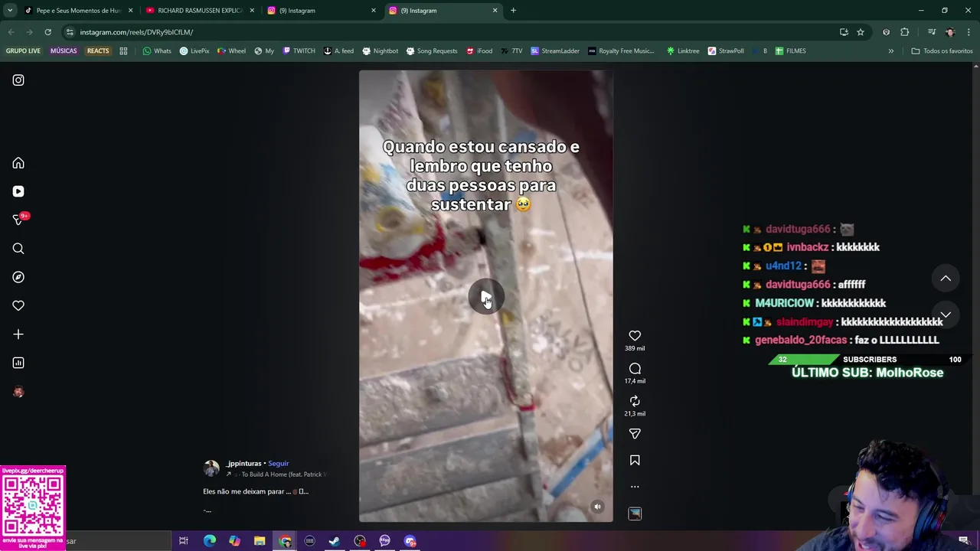Viewport: 980px width, 551px height.
Task: Open _jppinturas profile picture
Action: coord(211,468)
